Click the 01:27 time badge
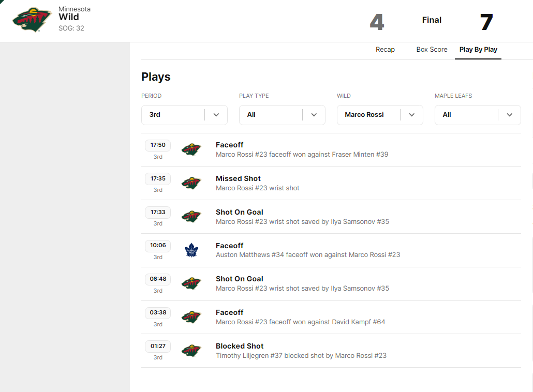 158,346
